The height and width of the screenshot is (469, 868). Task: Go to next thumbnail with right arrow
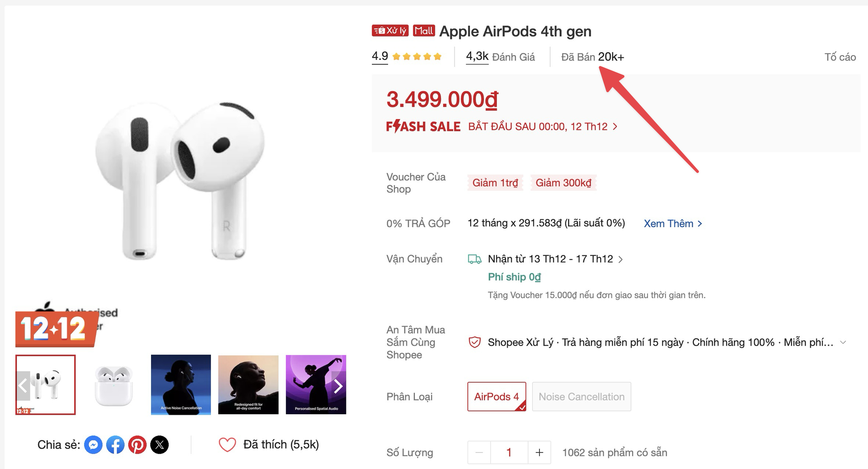338,386
